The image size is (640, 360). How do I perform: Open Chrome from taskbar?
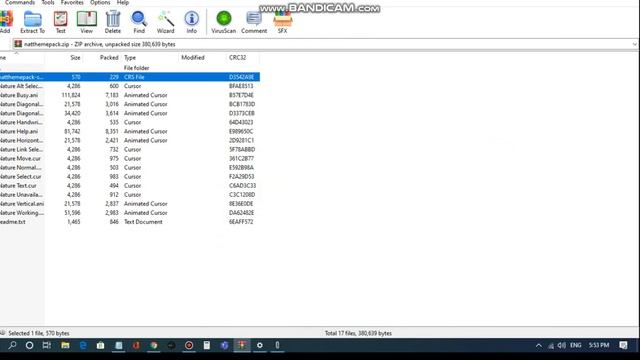point(154,345)
